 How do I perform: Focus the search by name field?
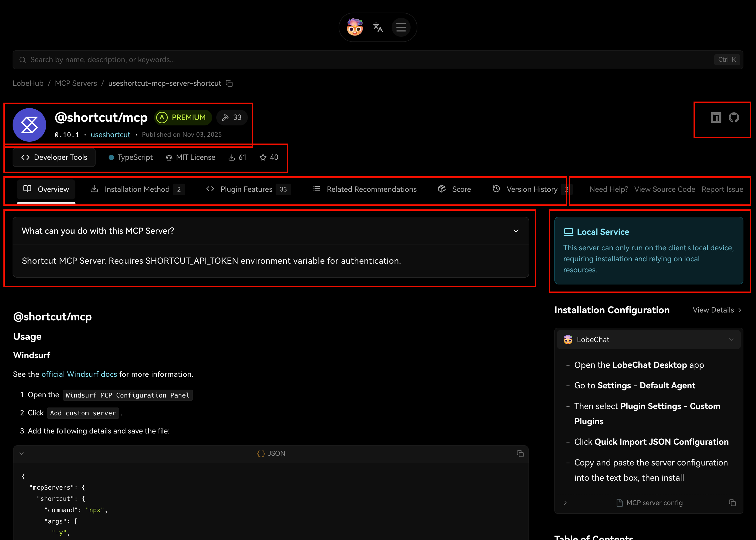tap(366, 60)
